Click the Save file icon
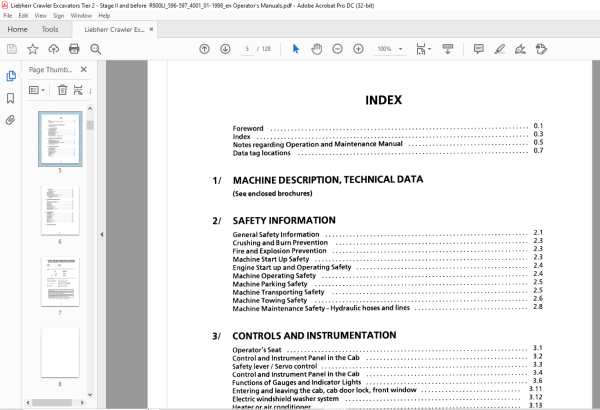Image resolution: width=600 pixels, height=410 pixels. (x=12, y=49)
